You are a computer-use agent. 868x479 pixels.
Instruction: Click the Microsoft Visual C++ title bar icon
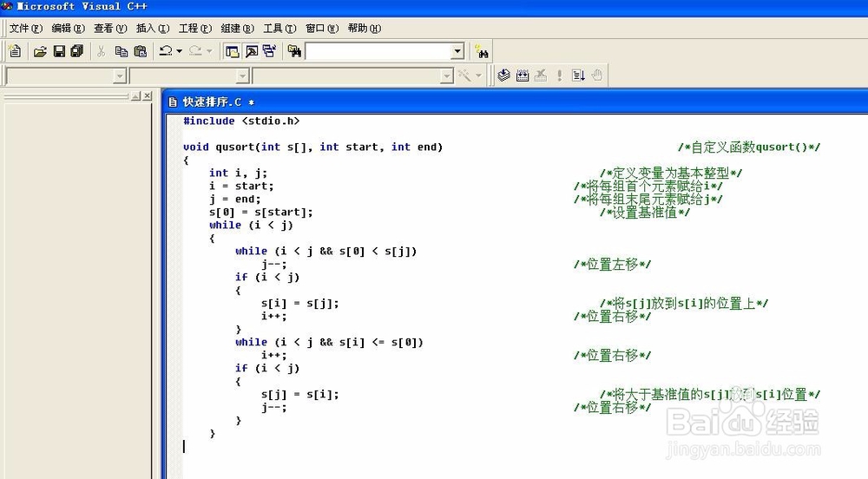tap(6, 6)
